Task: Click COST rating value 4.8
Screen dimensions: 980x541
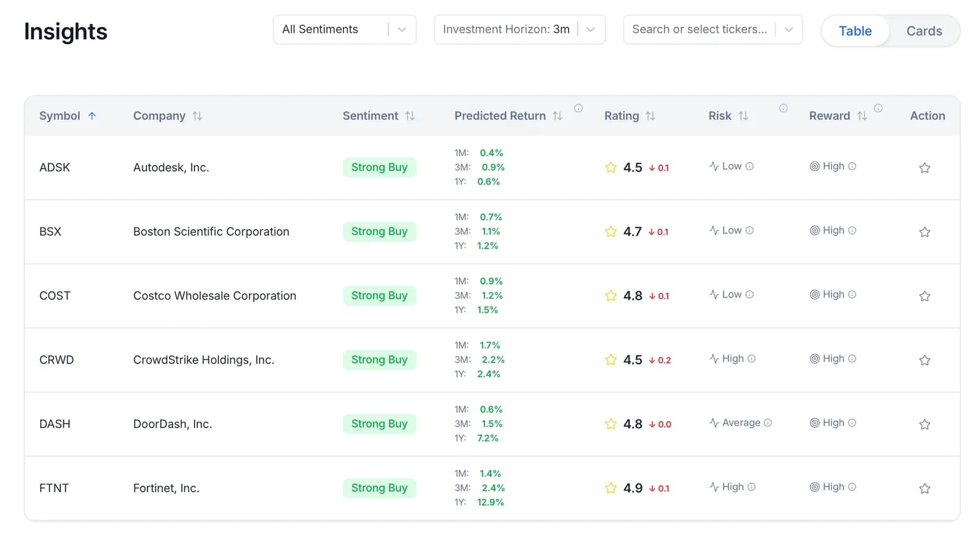Action: 633,296
